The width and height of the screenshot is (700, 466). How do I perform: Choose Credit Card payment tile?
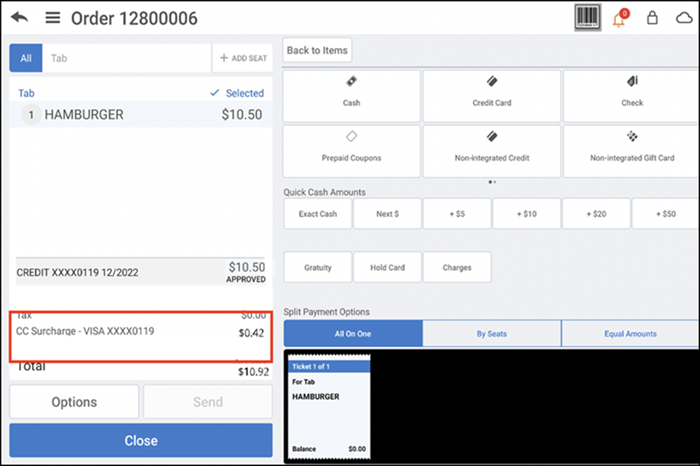tap(491, 95)
